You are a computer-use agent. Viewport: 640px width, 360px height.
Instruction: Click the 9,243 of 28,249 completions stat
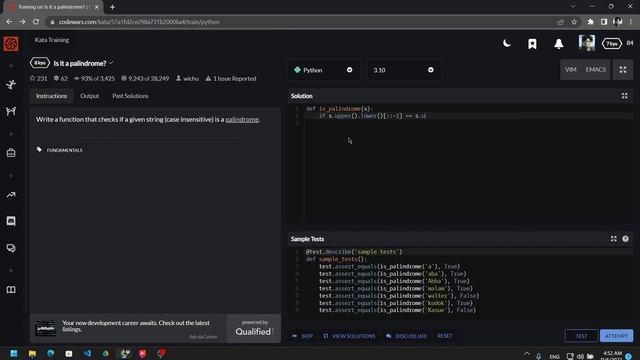pos(145,78)
